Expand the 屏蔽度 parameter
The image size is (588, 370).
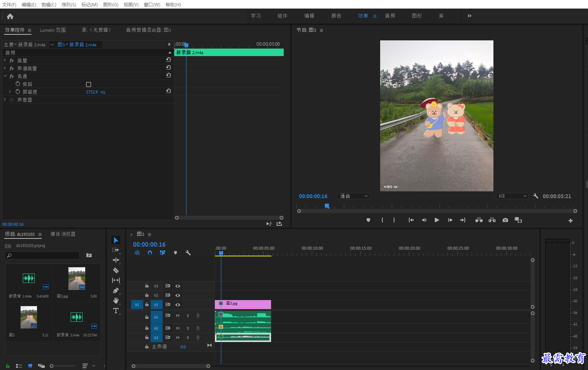(x=10, y=92)
